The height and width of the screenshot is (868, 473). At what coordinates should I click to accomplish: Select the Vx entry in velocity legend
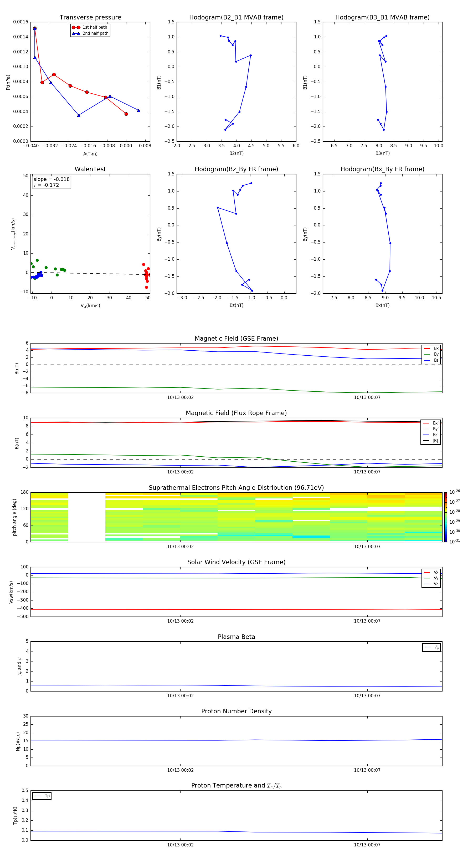point(431,572)
